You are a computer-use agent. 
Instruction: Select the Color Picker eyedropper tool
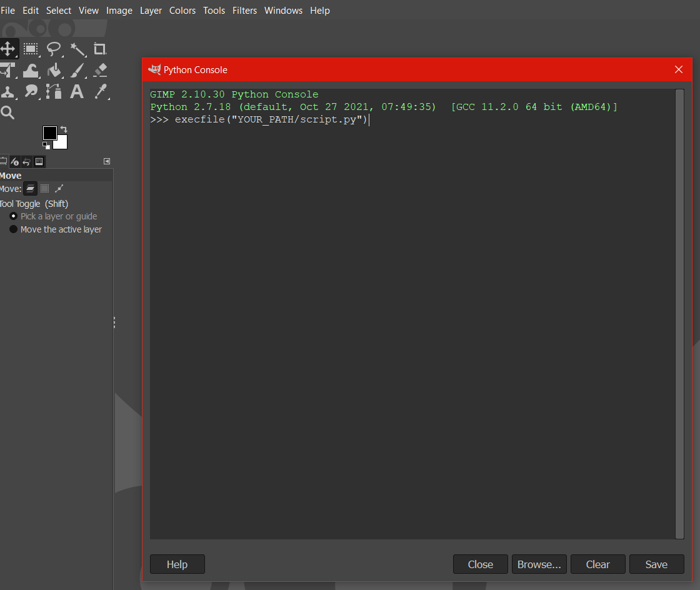coord(101,92)
